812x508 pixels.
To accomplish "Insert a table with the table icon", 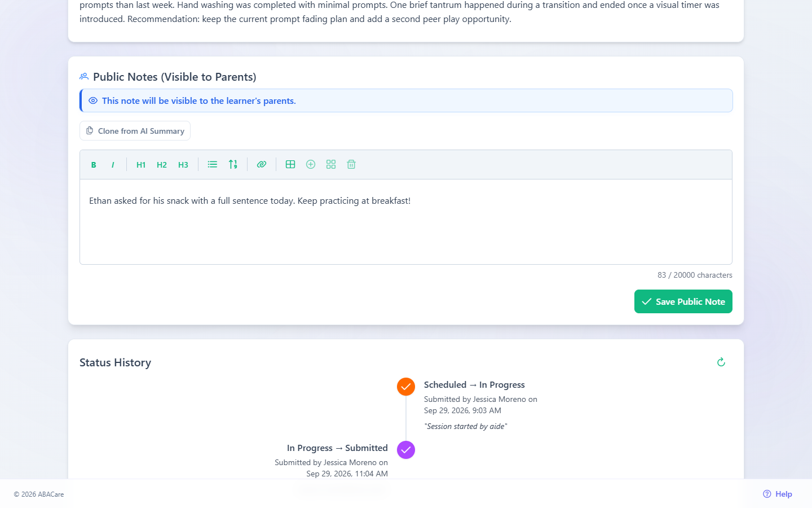I will (x=290, y=164).
